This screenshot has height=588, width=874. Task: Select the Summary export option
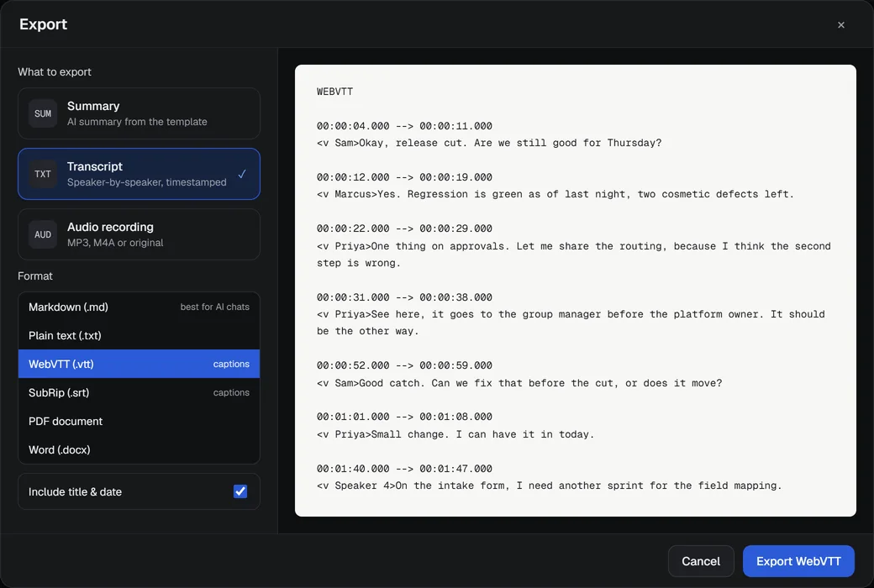tap(139, 113)
